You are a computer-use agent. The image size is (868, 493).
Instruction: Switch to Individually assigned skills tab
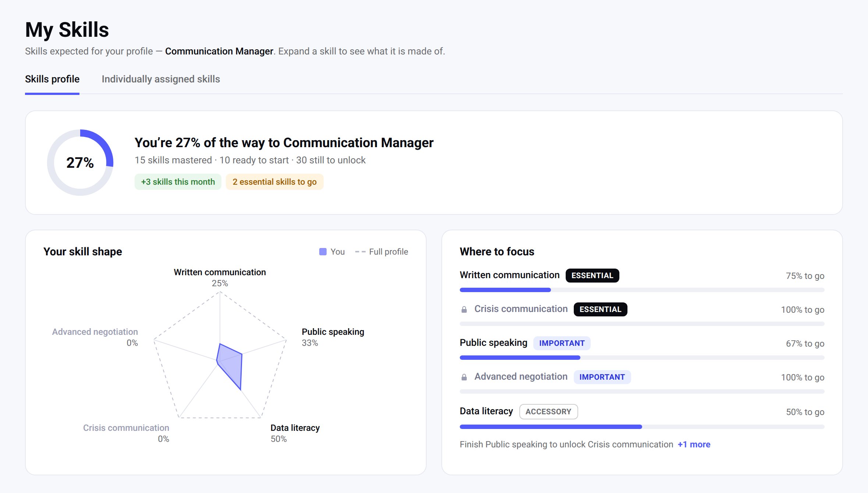click(161, 79)
